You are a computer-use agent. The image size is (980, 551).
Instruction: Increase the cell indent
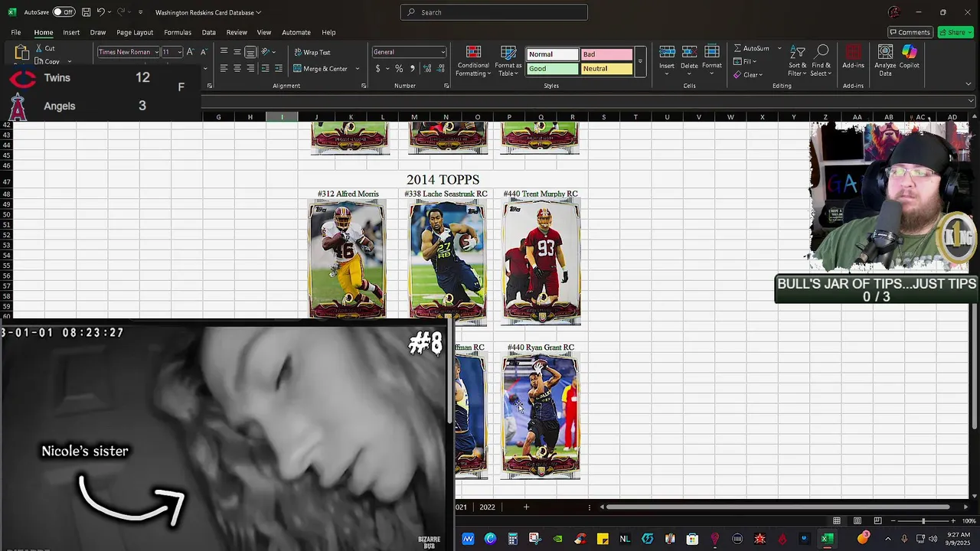277,68
